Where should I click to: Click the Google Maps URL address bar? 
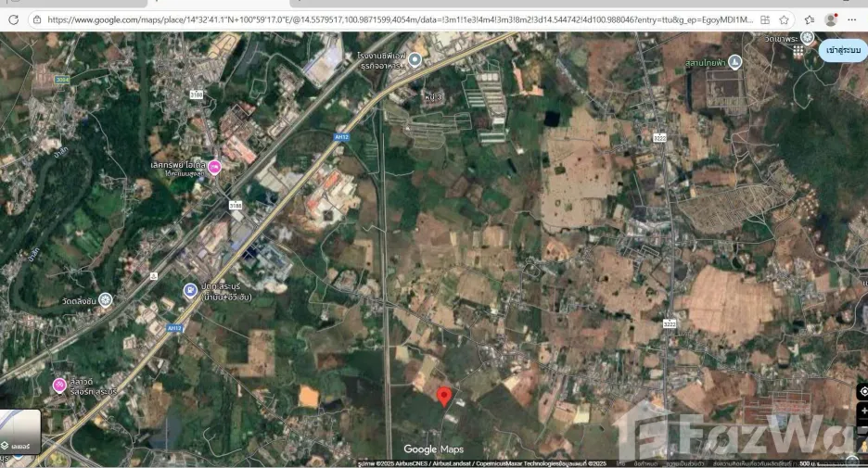click(x=400, y=19)
